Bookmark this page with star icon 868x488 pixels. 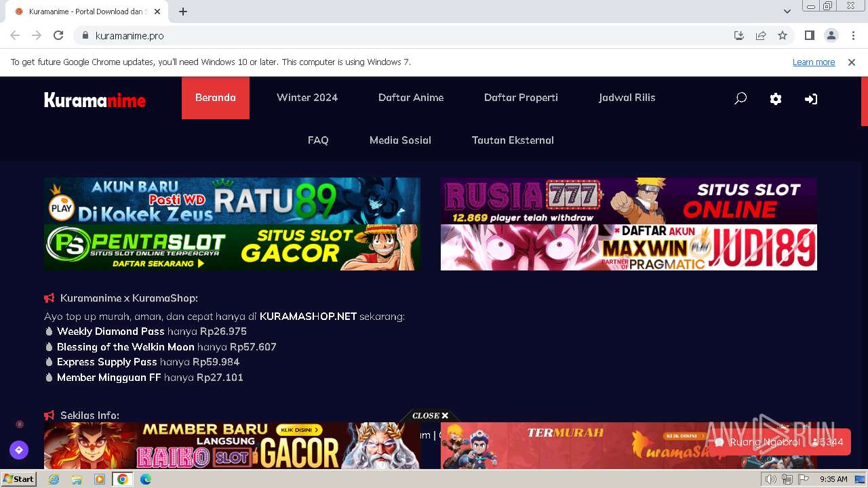click(x=783, y=35)
